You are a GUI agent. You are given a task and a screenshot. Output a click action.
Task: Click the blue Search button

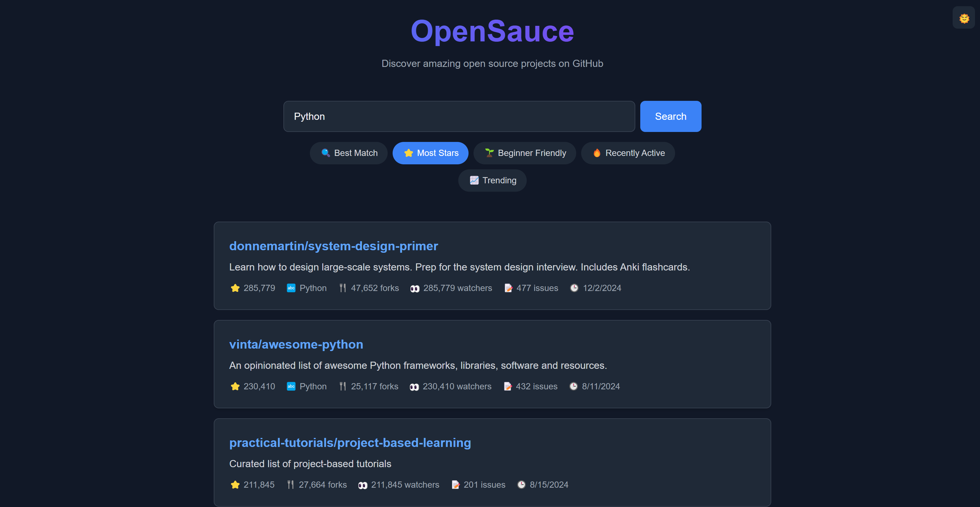670,116
